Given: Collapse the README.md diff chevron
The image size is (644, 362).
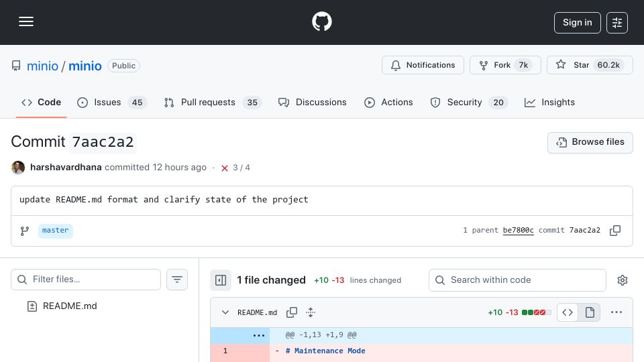Looking at the screenshot, I should click(225, 312).
